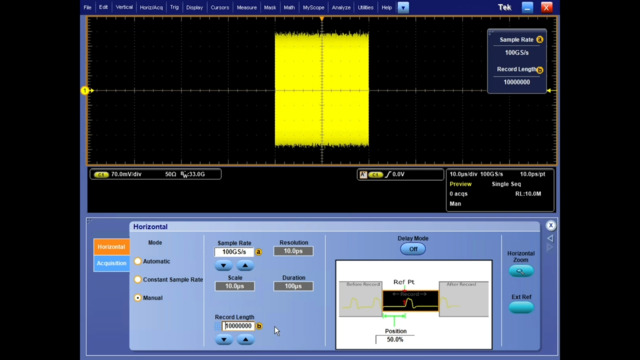Click the Sample Rate input field
The width and height of the screenshot is (640, 360).
pos(234,252)
